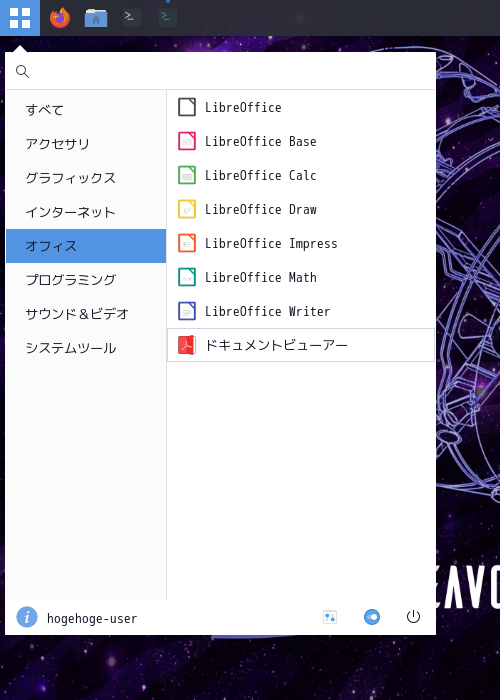Open the user info icon beside hogehoge-user
500x700 pixels.
point(27,617)
